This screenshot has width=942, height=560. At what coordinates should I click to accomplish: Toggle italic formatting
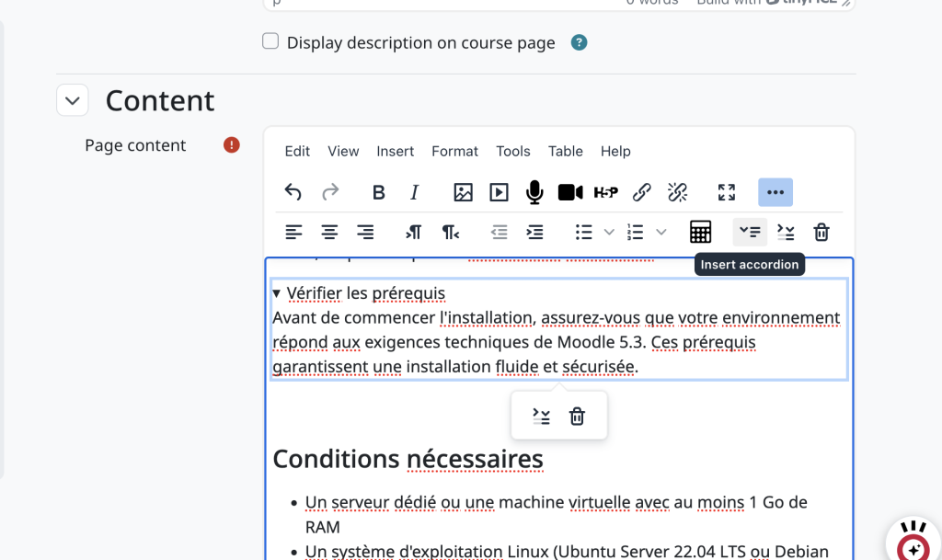pyautogui.click(x=414, y=192)
